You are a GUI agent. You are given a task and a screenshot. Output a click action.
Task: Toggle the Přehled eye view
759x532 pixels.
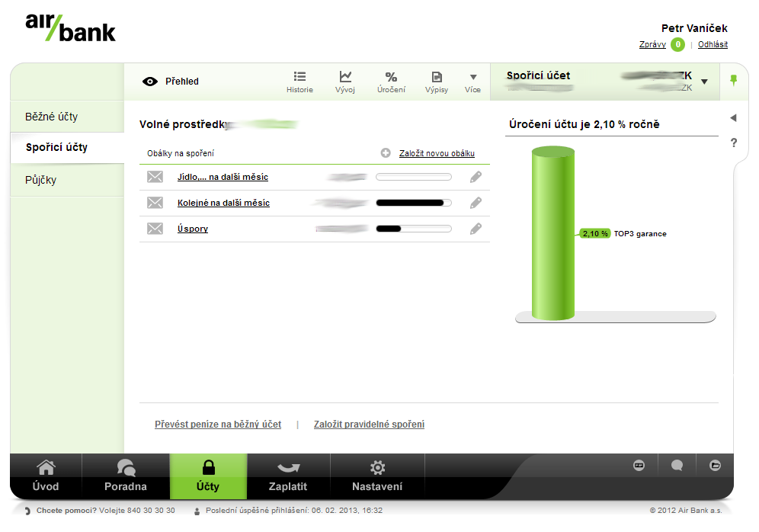point(150,82)
